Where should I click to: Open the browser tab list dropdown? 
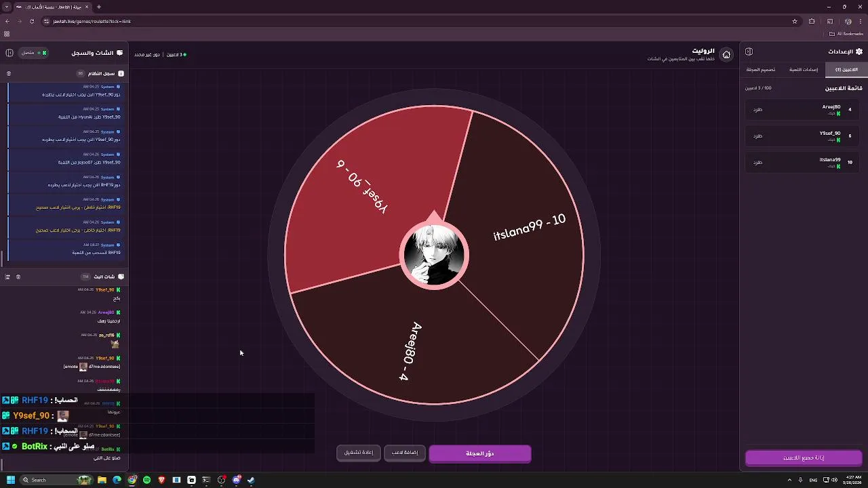click(x=7, y=7)
